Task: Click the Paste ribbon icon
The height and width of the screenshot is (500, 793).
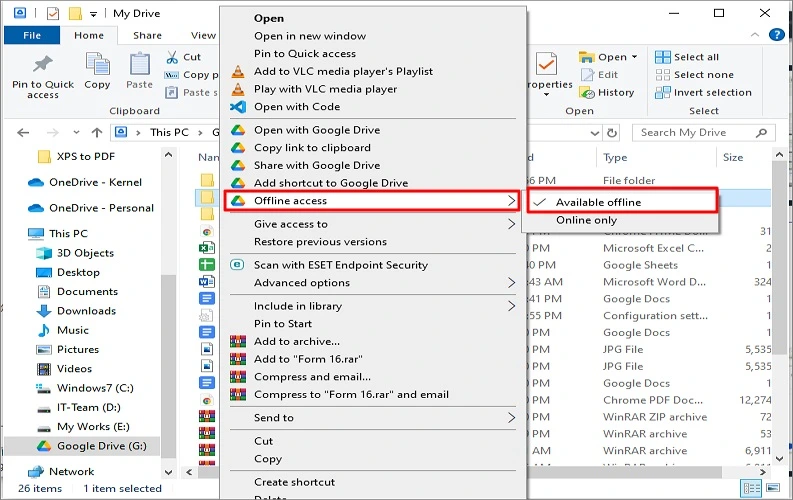Action: 139,64
